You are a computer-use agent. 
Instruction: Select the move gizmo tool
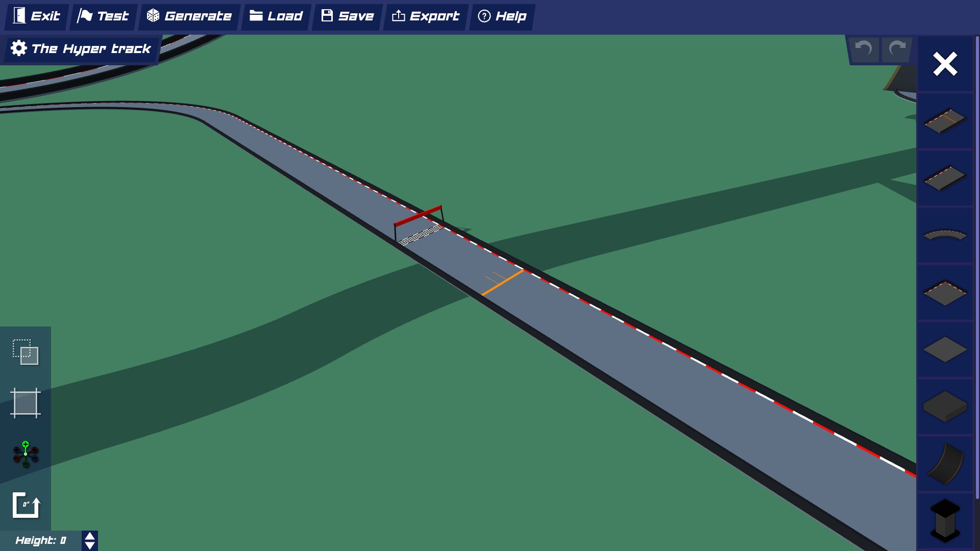point(25,454)
